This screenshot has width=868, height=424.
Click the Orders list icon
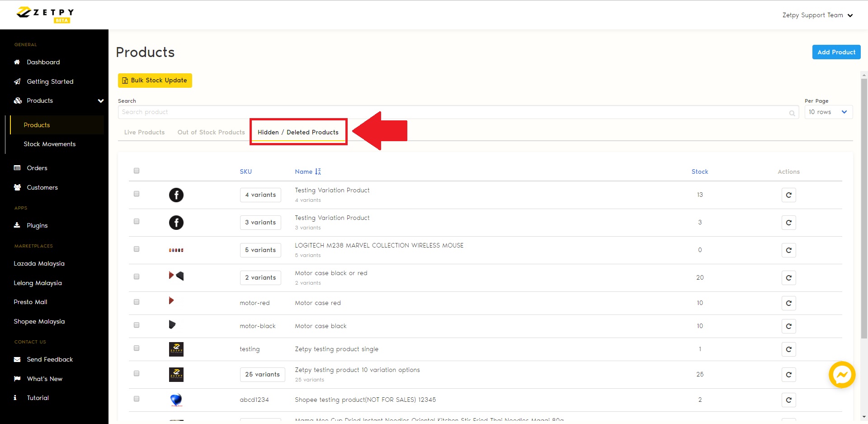pyautogui.click(x=17, y=168)
